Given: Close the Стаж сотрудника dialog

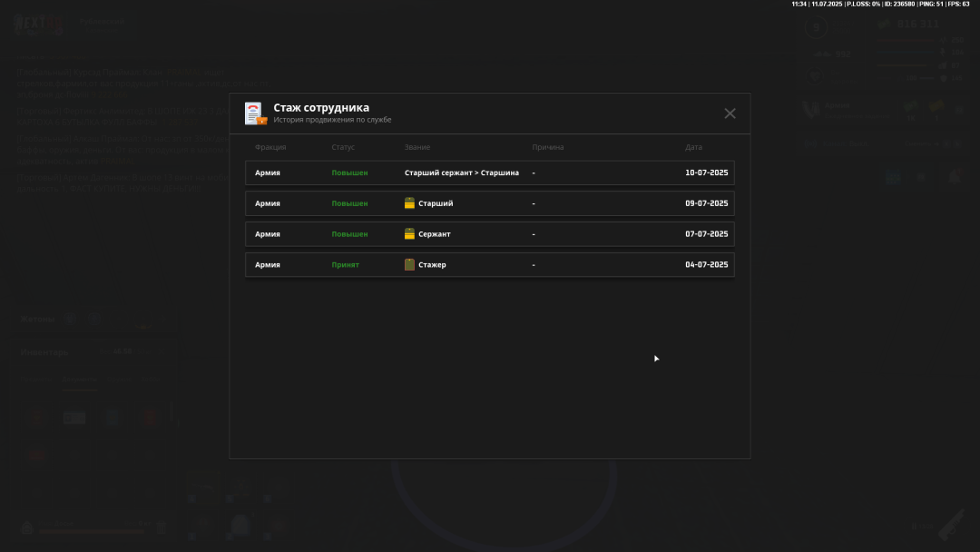Looking at the screenshot, I should (x=730, y=113).
